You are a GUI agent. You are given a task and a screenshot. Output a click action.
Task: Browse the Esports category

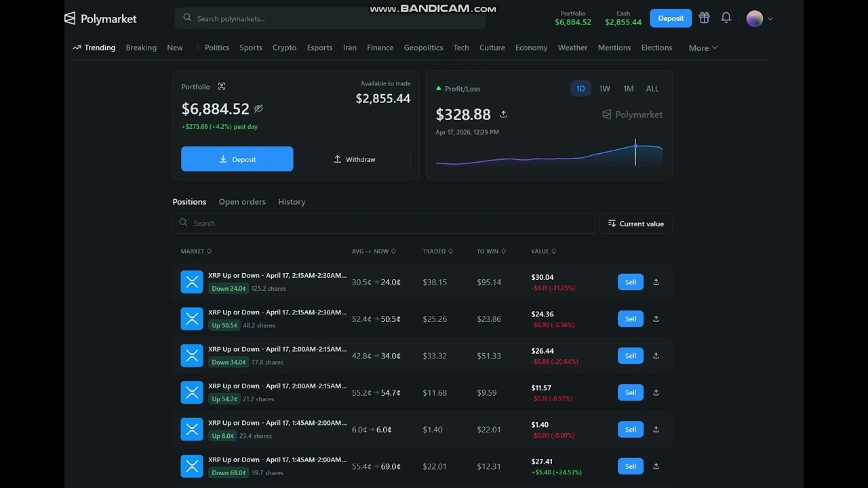[x=319, y=47]
